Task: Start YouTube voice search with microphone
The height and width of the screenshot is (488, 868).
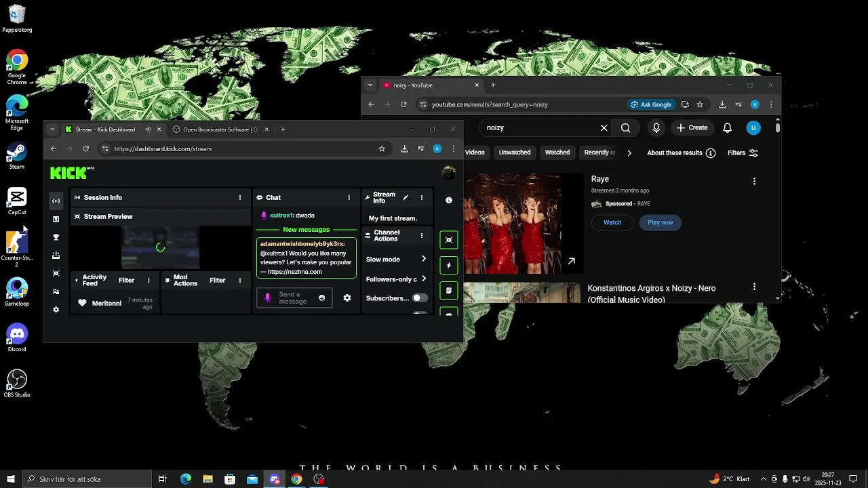Action: pos(656,127)
